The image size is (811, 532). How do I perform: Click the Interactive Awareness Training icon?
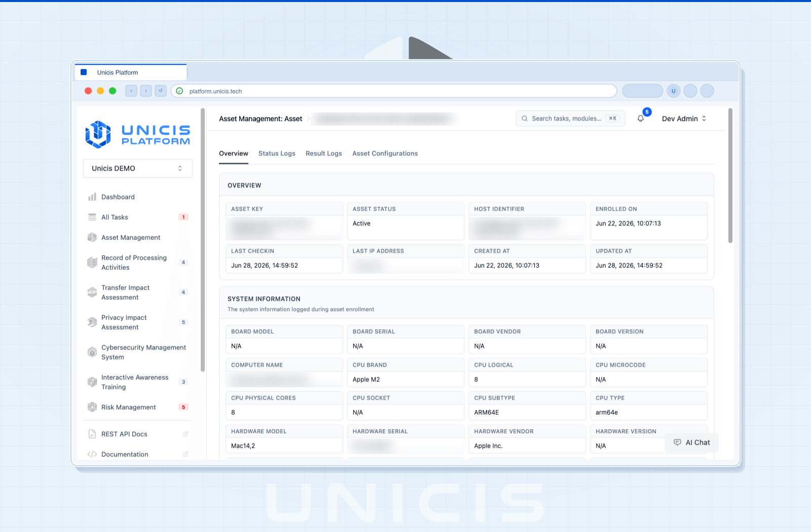(x=92, y=382)
